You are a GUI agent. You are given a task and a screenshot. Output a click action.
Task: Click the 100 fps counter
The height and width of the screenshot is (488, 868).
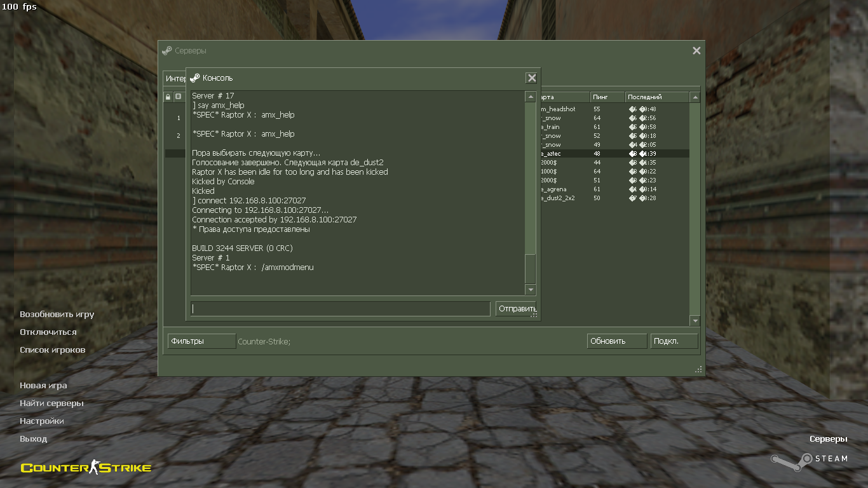[x=19, y=6]
